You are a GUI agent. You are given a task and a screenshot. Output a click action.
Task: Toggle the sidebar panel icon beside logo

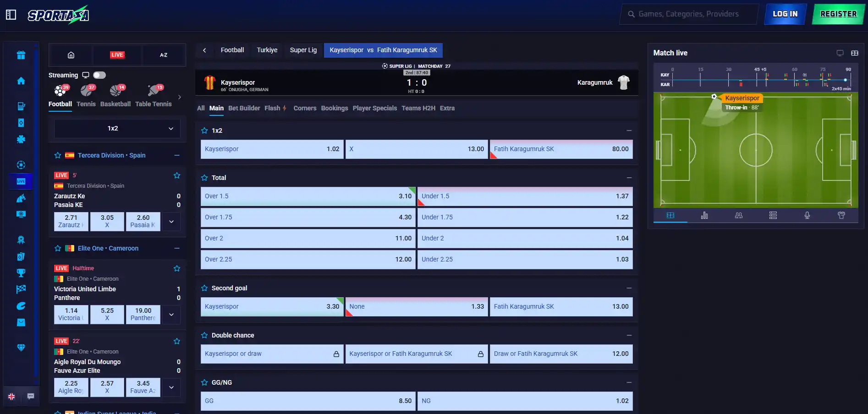coord(11,15)
